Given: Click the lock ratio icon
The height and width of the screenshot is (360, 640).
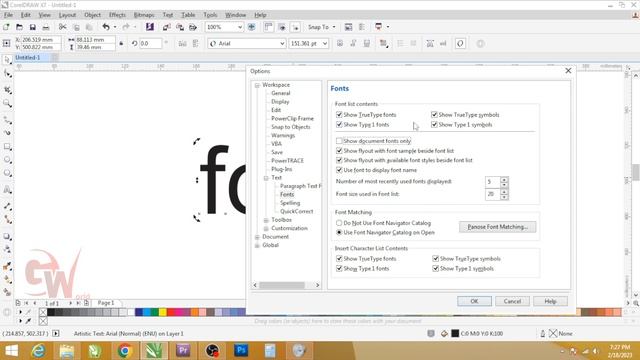Looking at the screenshot, I should 121,43.
